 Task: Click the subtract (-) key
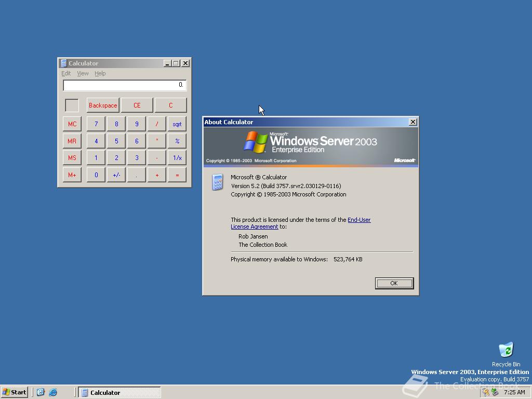click(157, 158)
